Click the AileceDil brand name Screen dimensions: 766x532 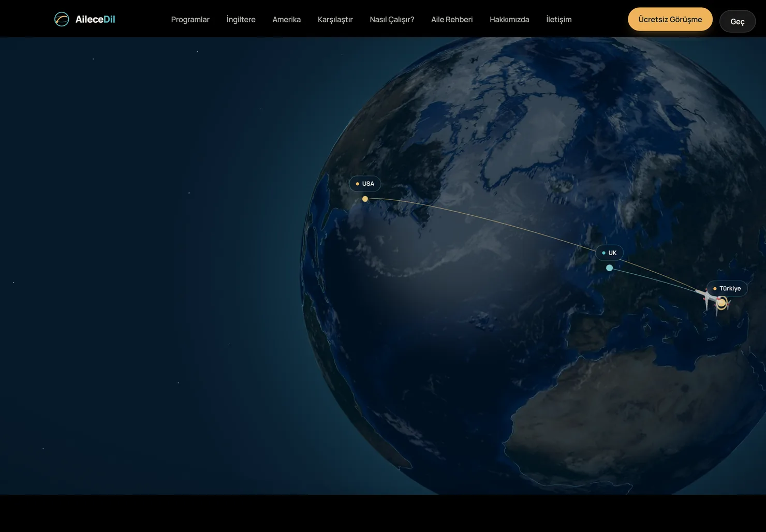(95, 19)
